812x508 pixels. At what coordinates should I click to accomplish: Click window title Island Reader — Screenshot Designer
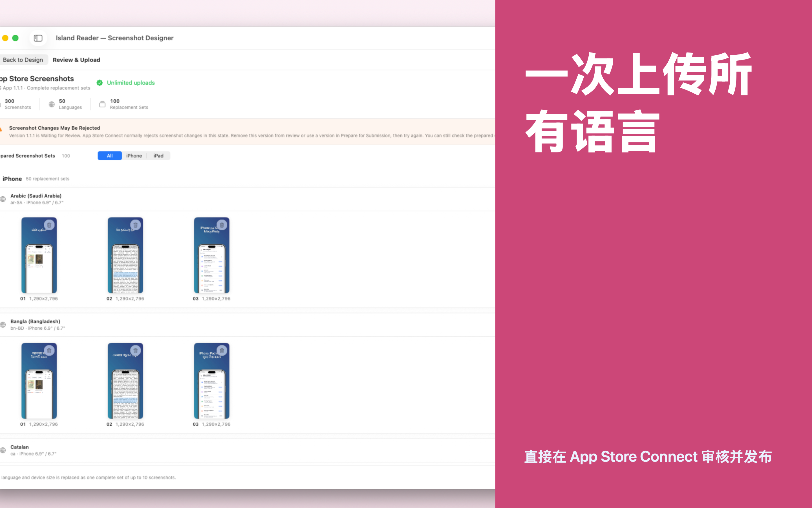pos(115,38)
